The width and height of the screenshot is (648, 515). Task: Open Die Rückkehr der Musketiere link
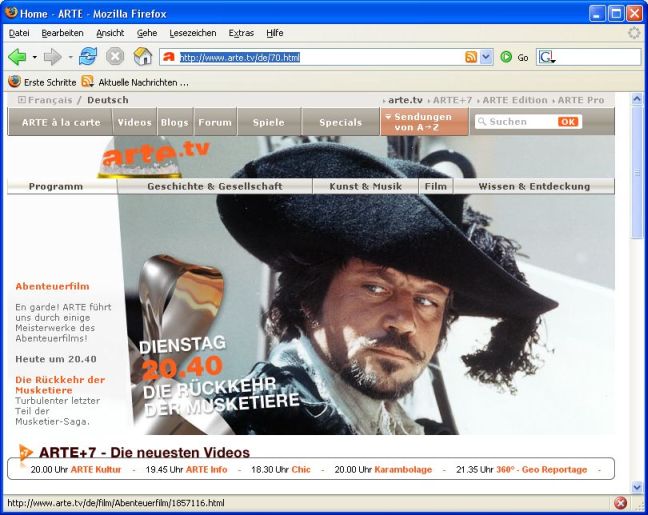coord(60,385)
